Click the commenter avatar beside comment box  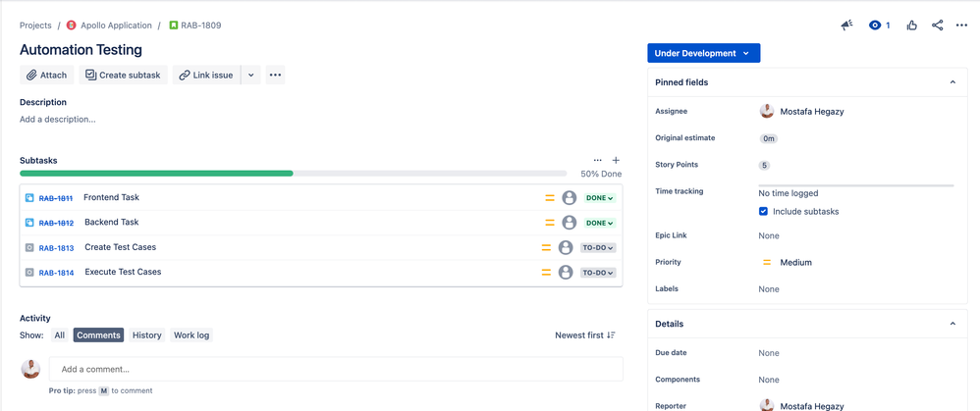30,369
